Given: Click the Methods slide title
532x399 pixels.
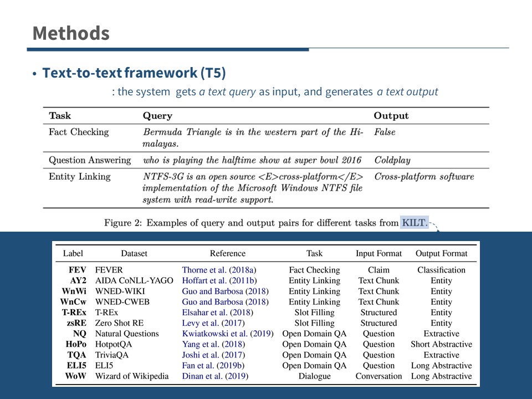Looking at the screenshot, I should coord(71,33).
